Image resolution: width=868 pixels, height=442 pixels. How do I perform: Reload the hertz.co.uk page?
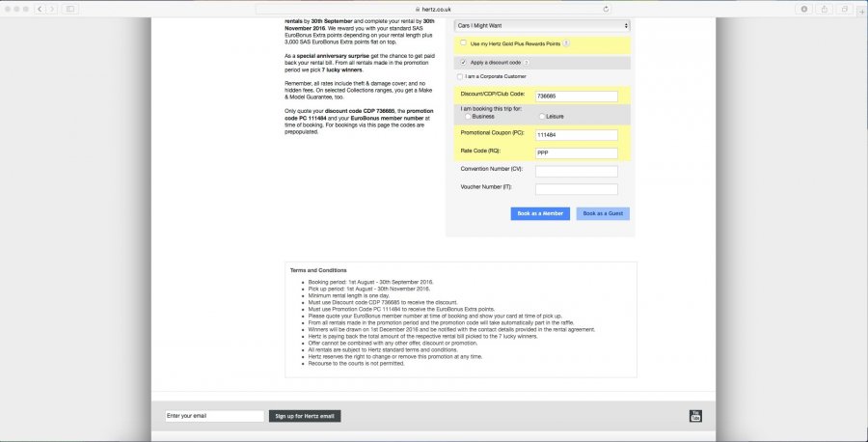click(606, 9)
